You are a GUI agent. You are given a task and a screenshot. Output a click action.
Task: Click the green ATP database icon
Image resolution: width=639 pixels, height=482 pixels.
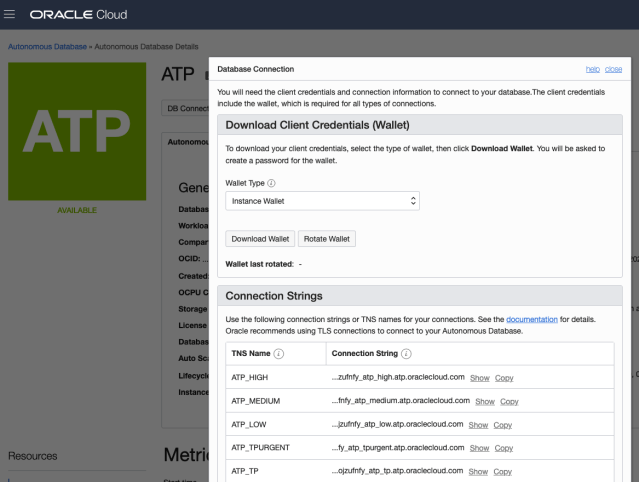pos(69,130)
